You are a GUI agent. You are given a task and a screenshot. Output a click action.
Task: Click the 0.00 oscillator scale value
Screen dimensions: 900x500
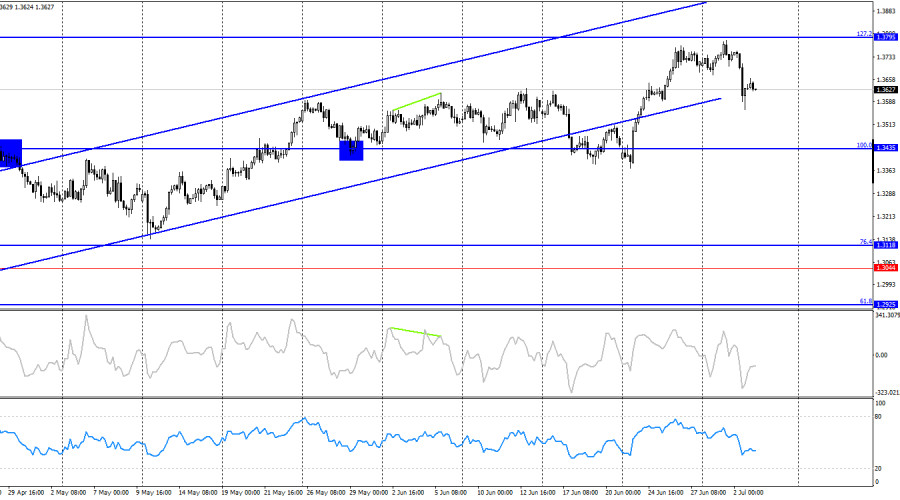coord(882,355)
